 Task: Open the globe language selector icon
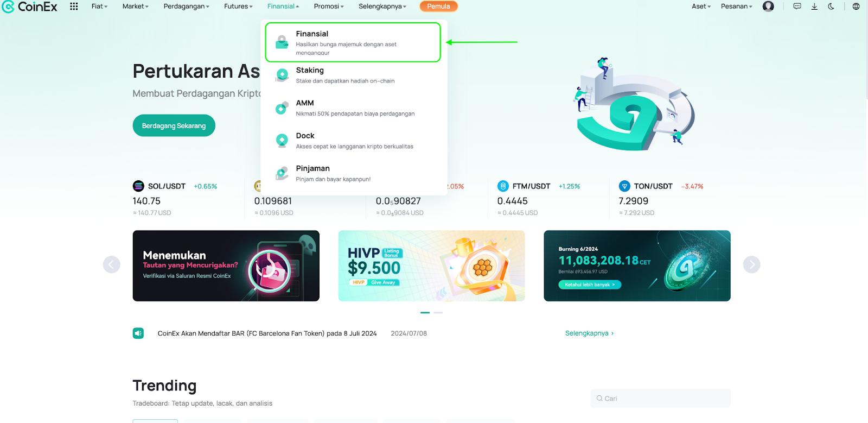pyautogui.click(x=856, y=7)
